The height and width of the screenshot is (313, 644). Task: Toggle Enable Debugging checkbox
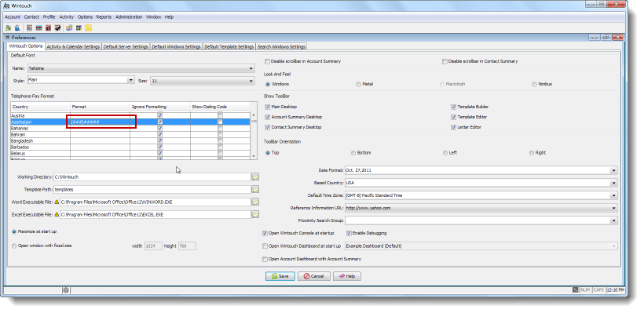point(349,233)
